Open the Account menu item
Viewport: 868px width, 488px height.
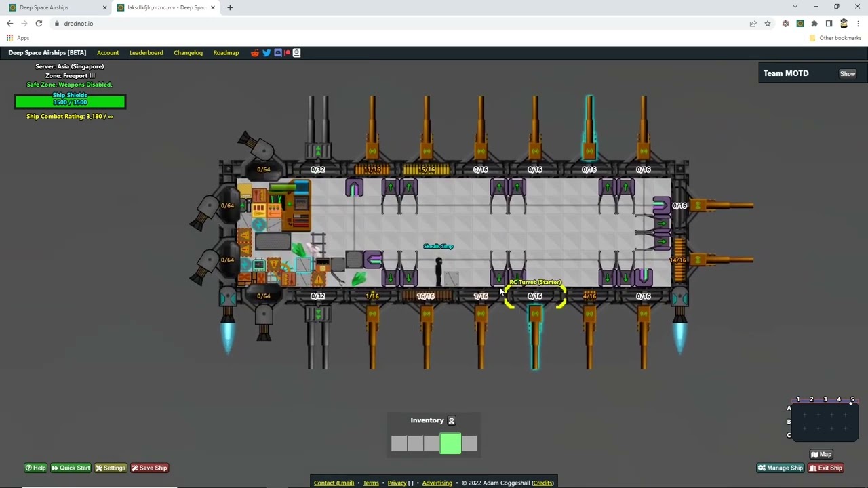[x=108, y=53]
